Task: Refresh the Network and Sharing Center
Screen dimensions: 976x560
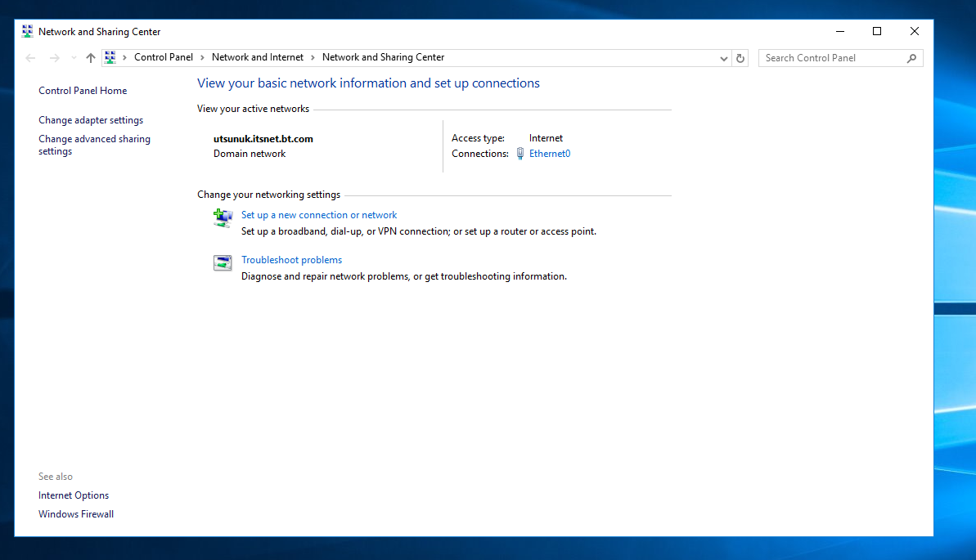Action: coord(740,58)
